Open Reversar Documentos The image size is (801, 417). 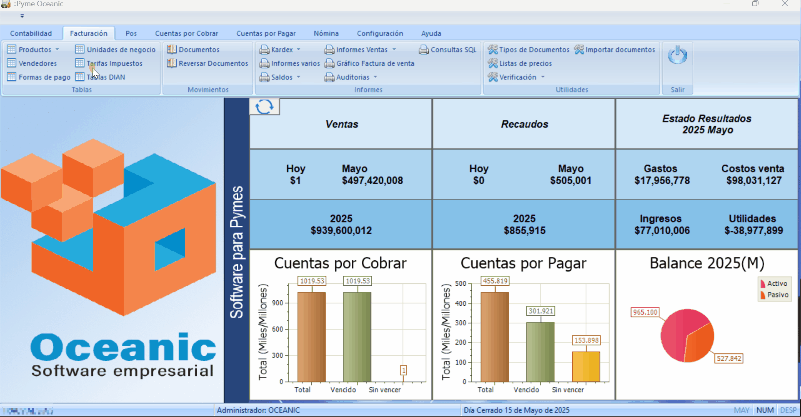pyautogui.click(x=212, y=63)
